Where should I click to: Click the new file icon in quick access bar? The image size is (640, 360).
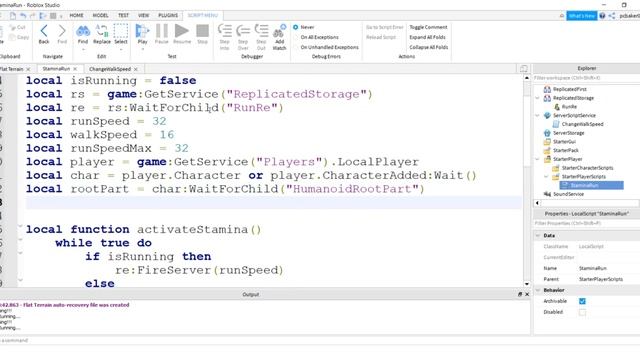(13, 16)
